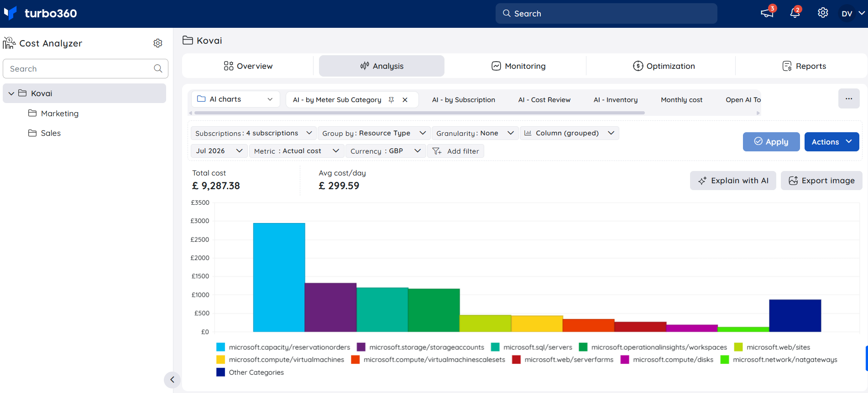Focus the sidebar Search field

85,68
